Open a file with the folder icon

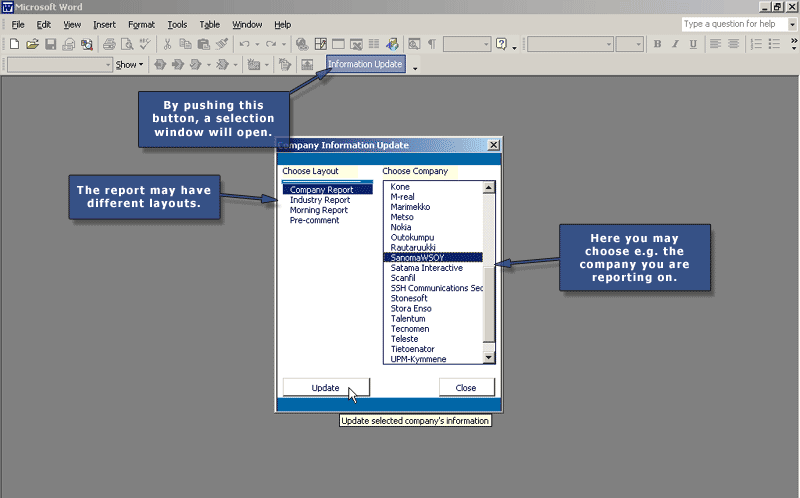[32, 44]
